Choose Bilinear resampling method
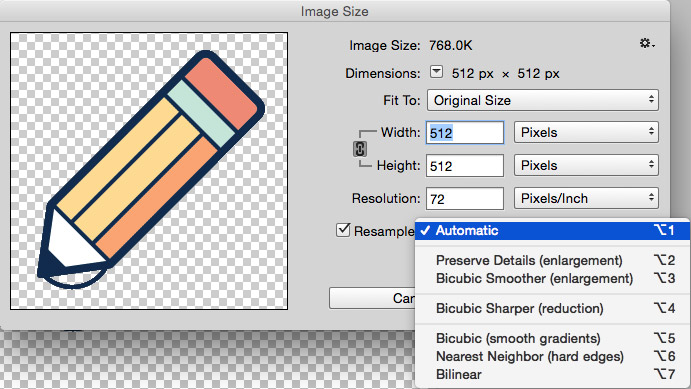This screenshot has height=389, width=691. (x=552, y=374)
